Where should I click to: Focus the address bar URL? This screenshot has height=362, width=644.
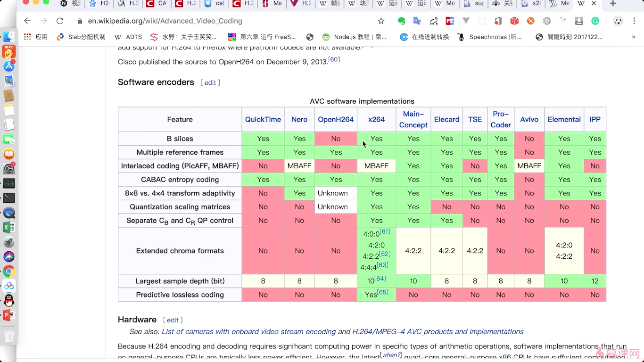(165, 21)
